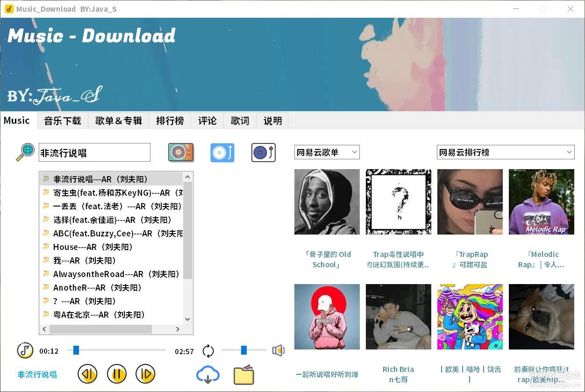The image size is (585, 392).
Task: Switch to the 音乐下载 tab
Action: pos(63,121)
